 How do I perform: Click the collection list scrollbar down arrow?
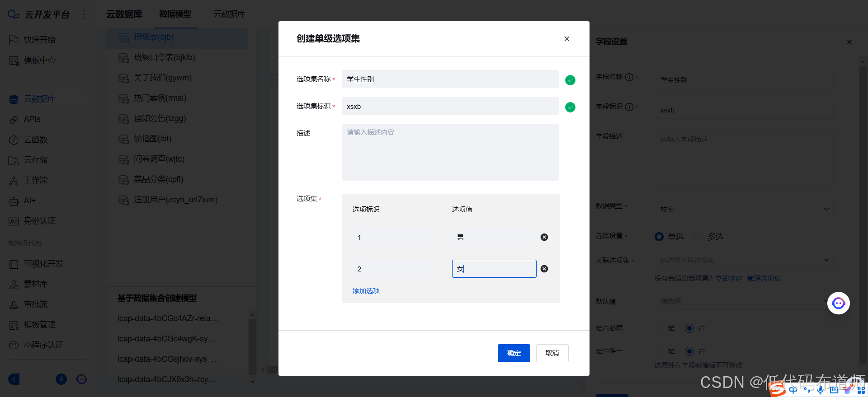(253, 382)
